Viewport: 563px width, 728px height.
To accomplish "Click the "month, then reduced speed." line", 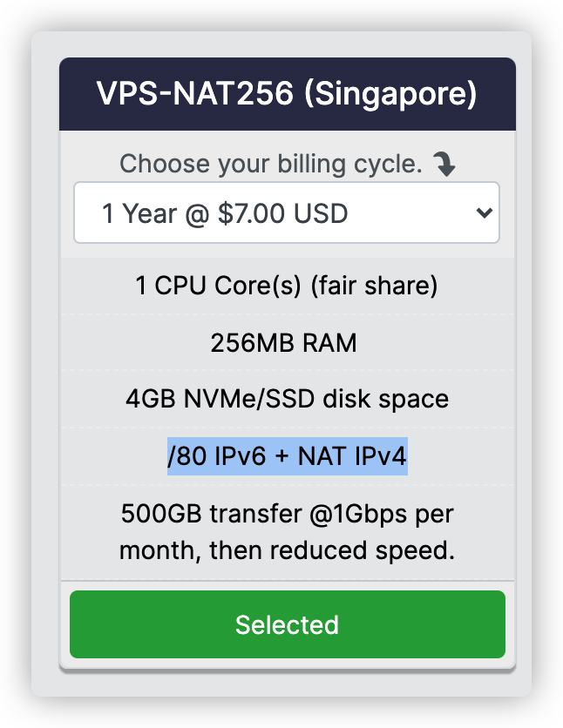I will pos(287,551).
